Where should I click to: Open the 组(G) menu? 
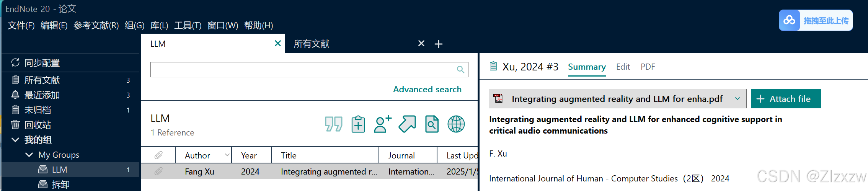(x=135, y=26)
